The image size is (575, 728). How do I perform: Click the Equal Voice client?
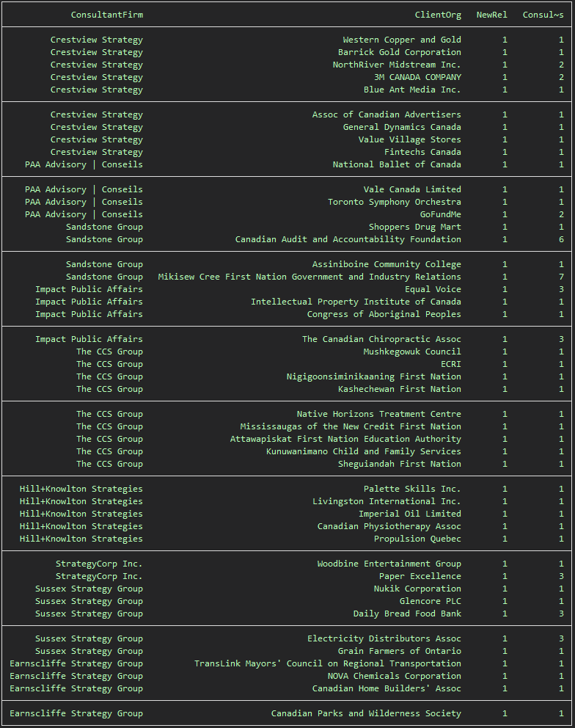coord(433,289)
